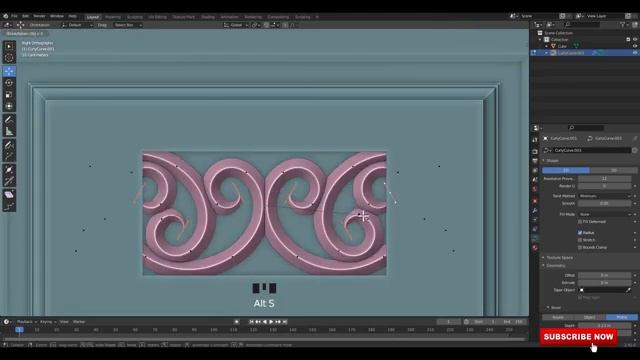Viewport: 640px width, 360px height.
Task: Enable the Bounds Clamp checkbox
Action: [x=580, y=247]
